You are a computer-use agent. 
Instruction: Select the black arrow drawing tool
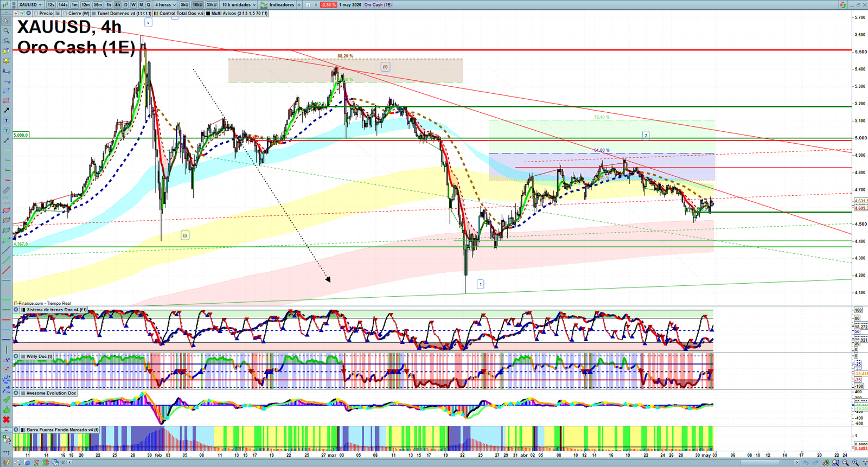[7, 111]
